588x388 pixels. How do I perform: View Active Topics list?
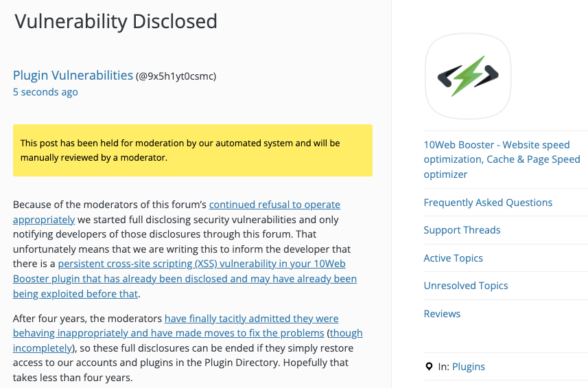click(453, 258)
